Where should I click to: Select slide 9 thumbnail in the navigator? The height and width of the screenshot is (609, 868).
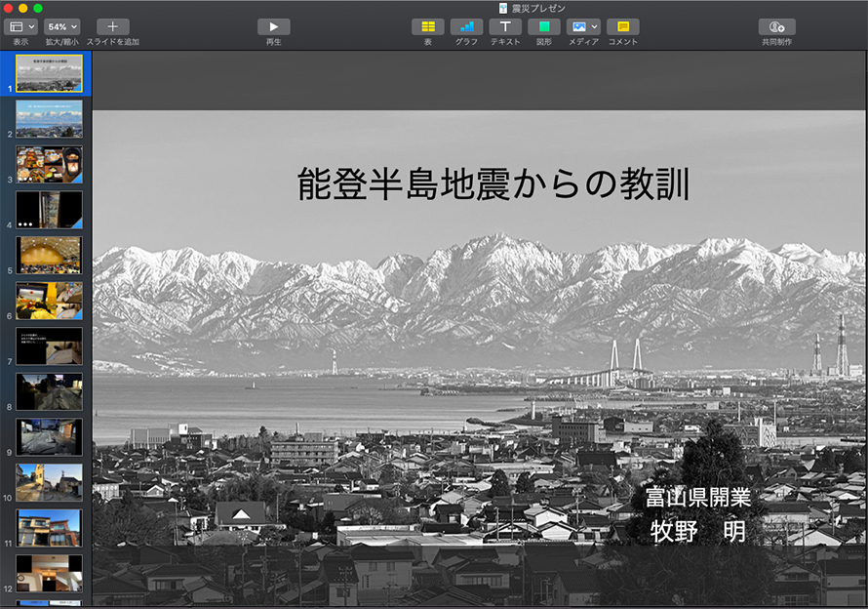[x=50, y=436]
